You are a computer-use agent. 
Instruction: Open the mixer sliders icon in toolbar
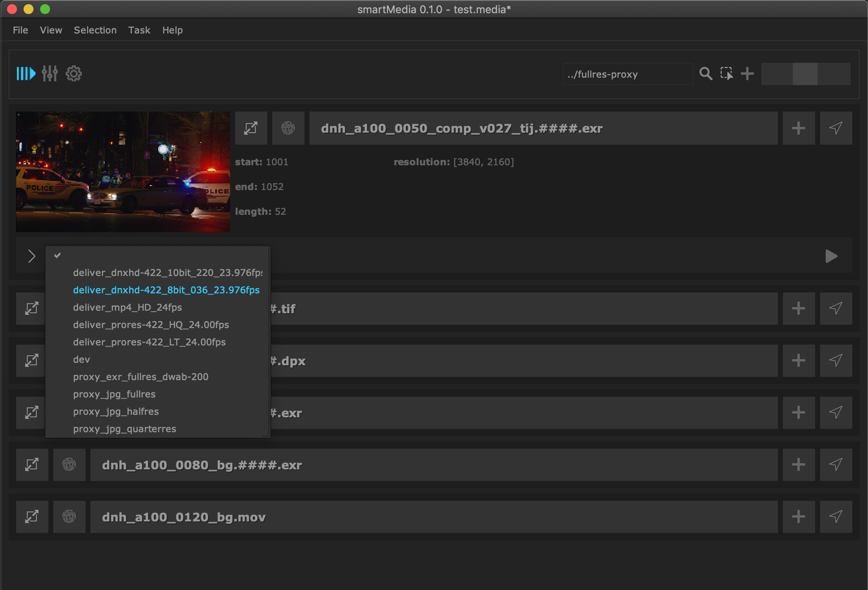[x=50, y=74]
